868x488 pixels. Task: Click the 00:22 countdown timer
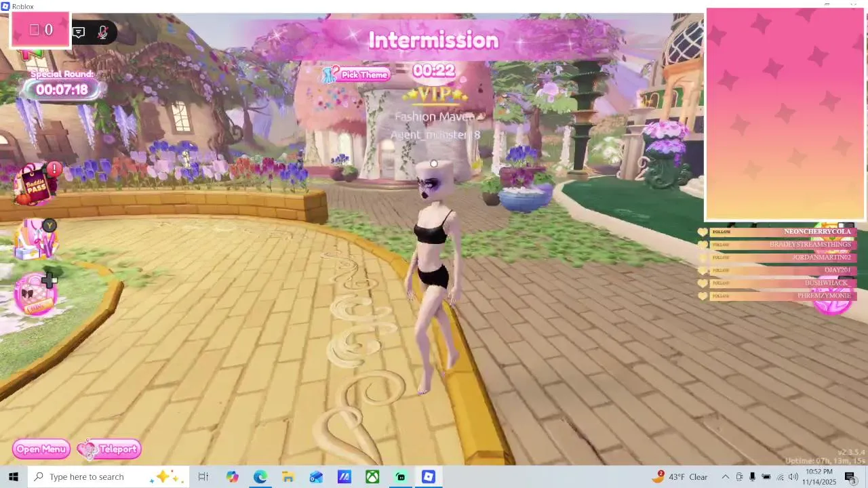[x=433, y=70]
